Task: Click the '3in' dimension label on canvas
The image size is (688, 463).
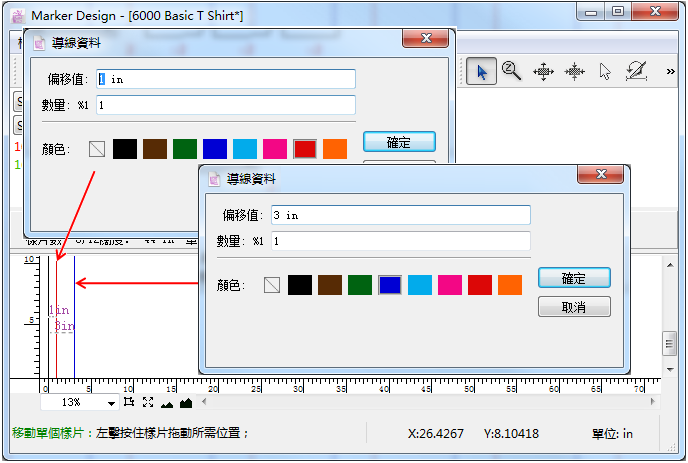Action: point(64,326)
